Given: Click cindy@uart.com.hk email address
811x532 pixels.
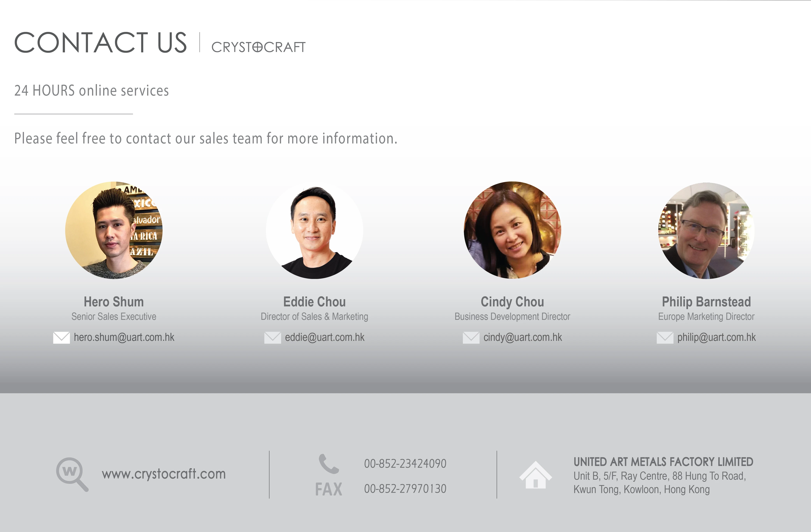Looking at the screenshot, I should pos(522,337).
